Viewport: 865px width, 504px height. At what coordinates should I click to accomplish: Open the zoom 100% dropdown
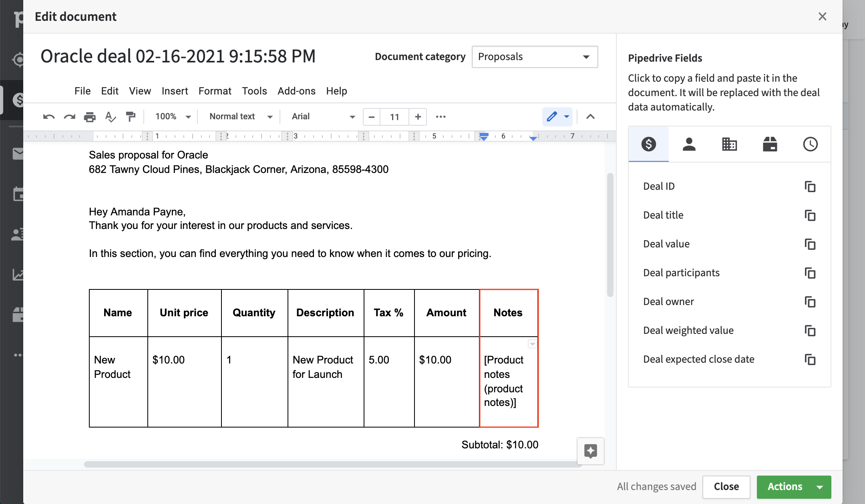click(173, 117)
